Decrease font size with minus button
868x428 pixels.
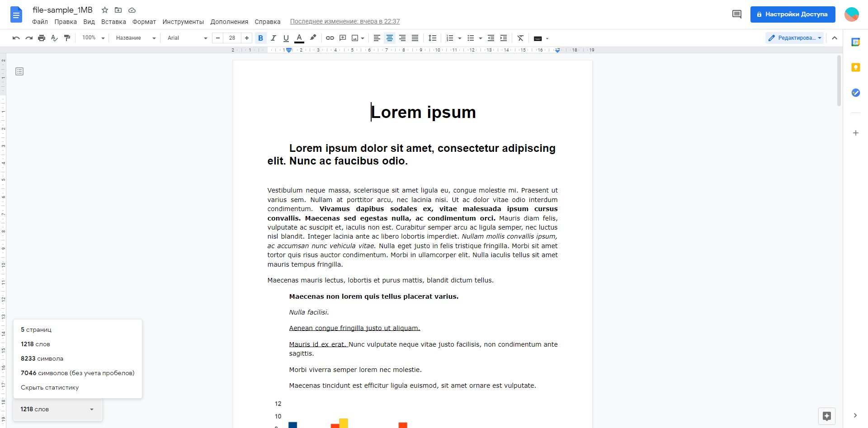(x=218, y=38)
